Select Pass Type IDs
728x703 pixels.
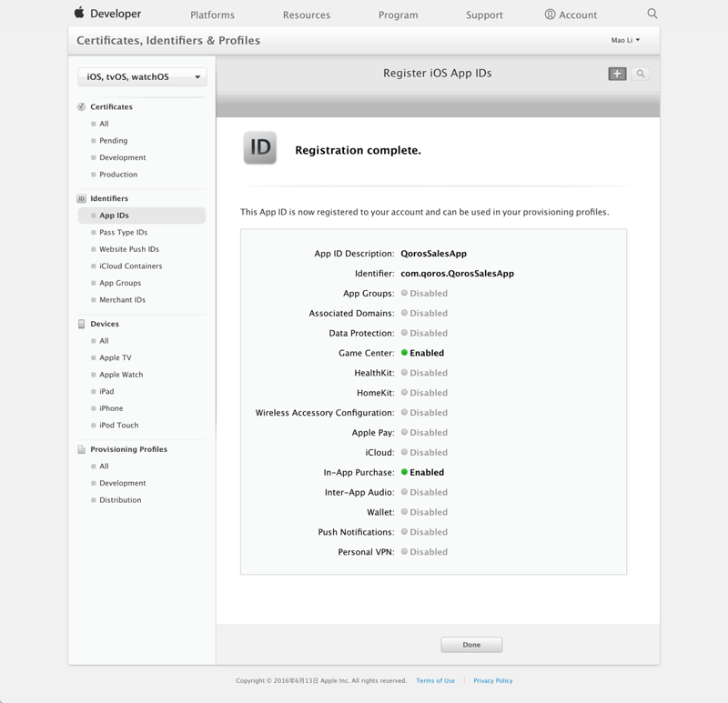tap(123, 233)
